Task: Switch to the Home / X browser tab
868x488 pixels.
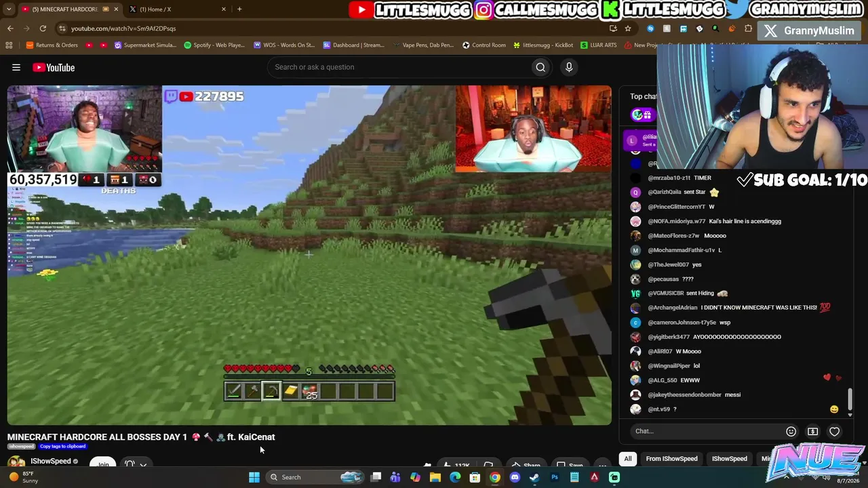Action: [178, 9]
